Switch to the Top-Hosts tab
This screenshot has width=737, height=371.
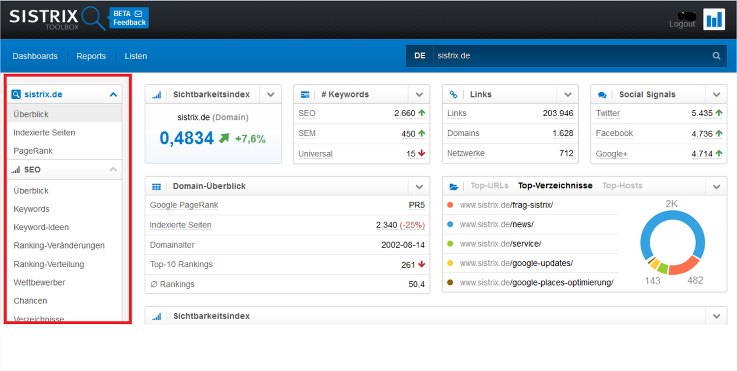(622, 186)
